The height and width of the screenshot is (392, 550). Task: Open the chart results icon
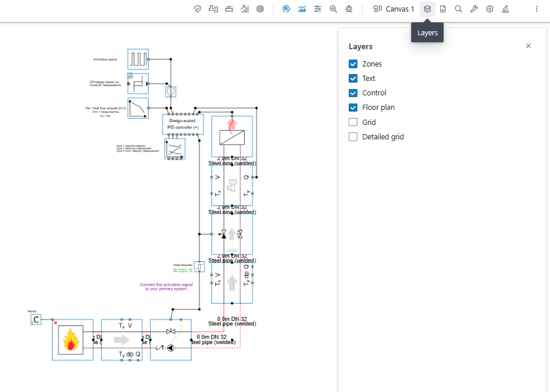point(302,9)
